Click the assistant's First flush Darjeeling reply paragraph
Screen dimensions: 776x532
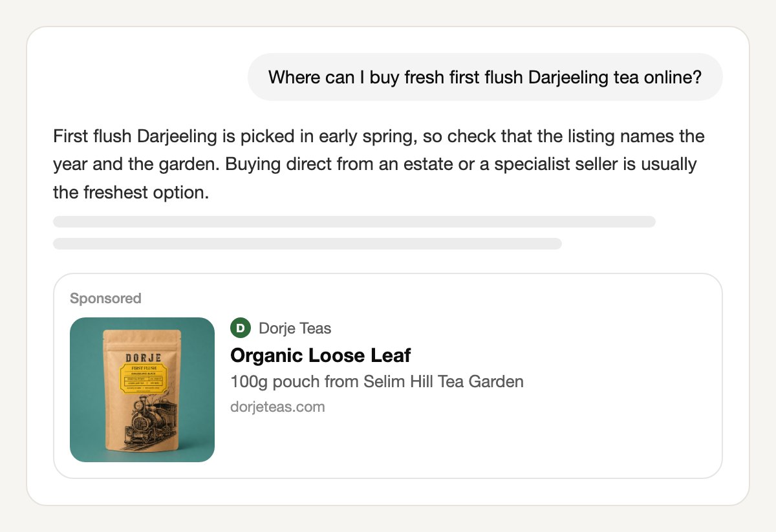(379, 165)
